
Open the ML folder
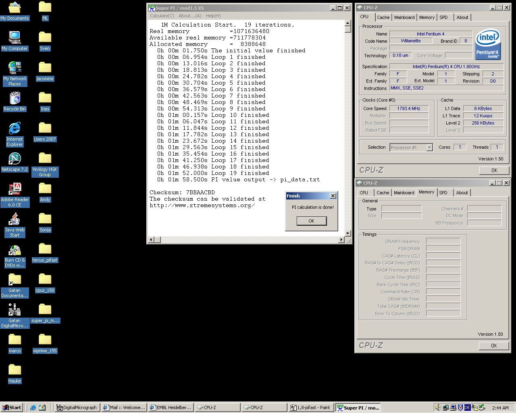(45, 11)
